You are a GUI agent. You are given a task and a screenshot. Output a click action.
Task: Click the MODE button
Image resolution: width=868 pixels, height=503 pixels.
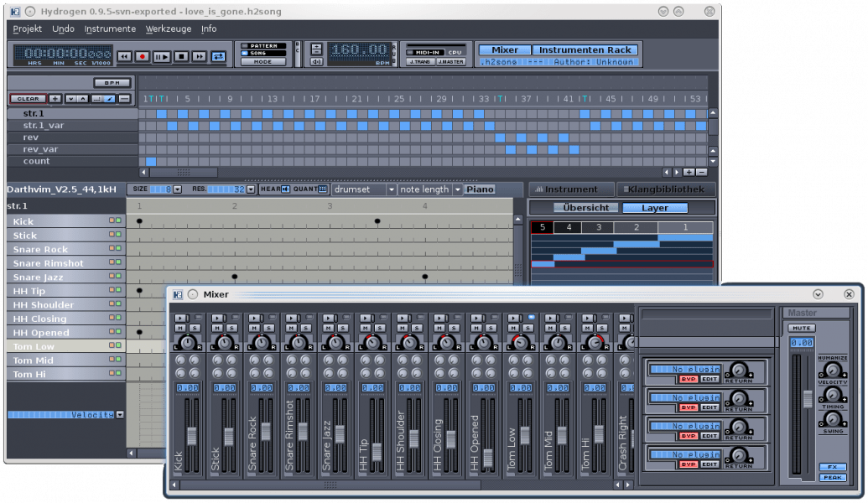tap(263, 61)
